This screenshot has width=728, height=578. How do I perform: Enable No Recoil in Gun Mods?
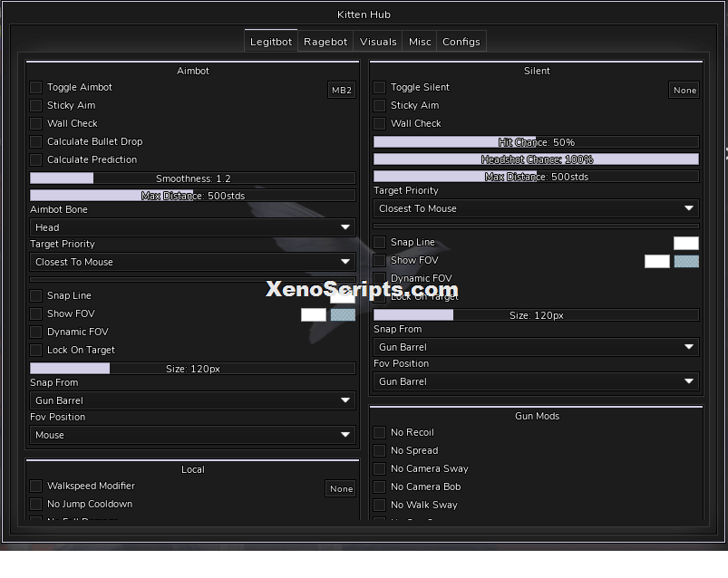(379, 432)
